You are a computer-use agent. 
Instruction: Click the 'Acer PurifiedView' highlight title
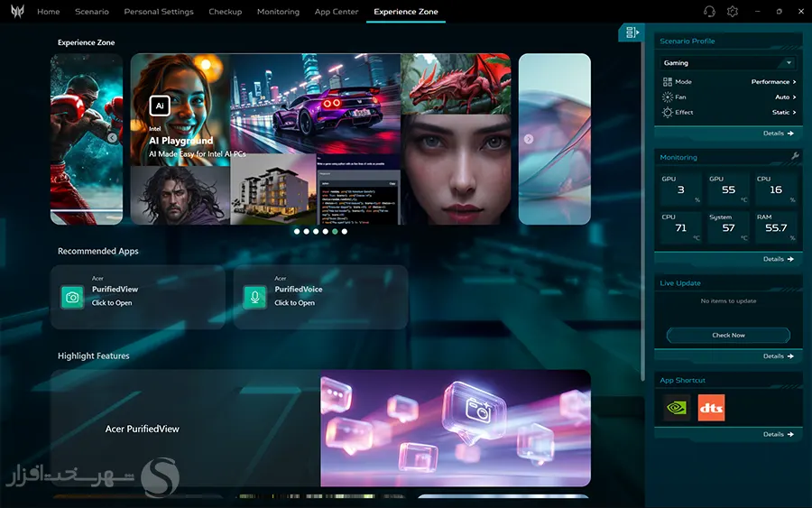point(142,429)
